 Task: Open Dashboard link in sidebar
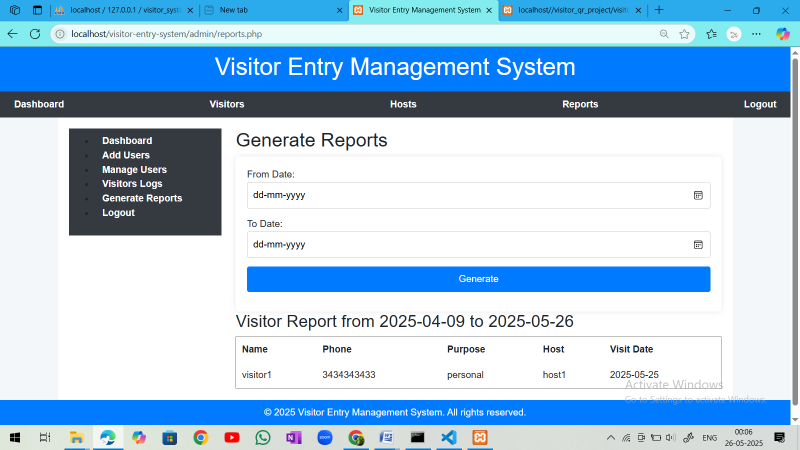click(127, 141)
